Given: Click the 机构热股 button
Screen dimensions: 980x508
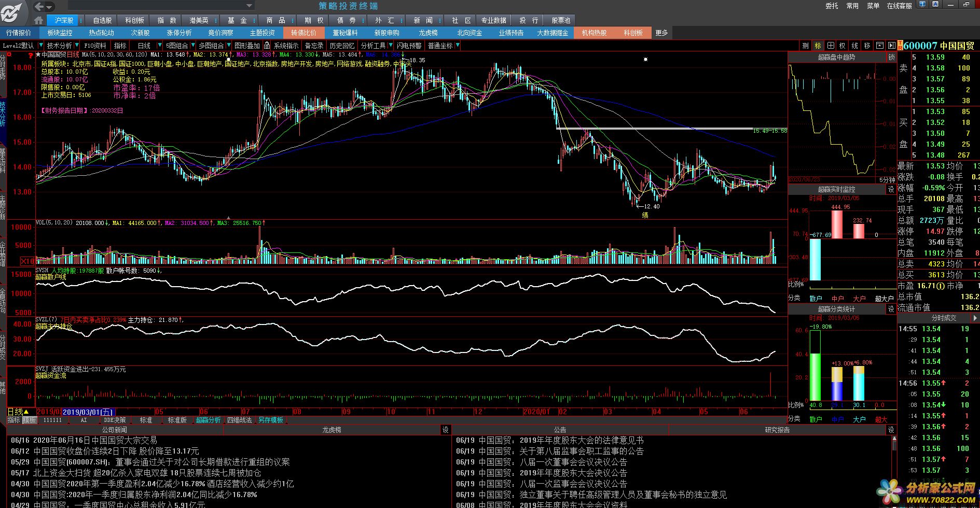Looking at the screenshot, I should pos(594,33).
